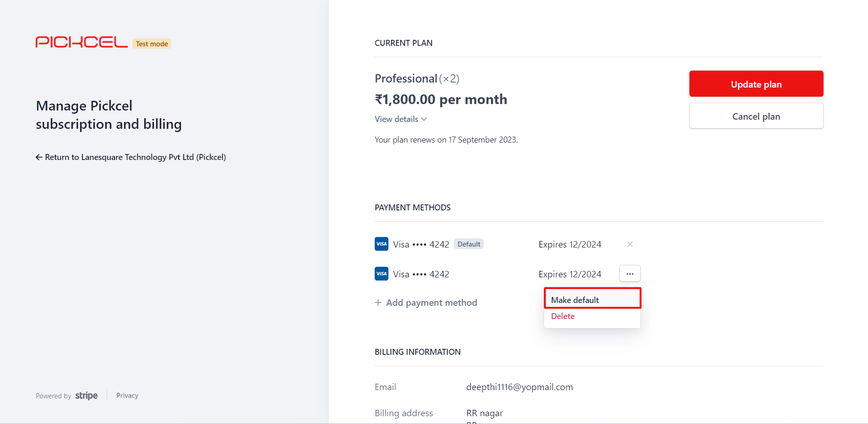The width and height of the screenshot is (868, 424).
Task: Expand View details of the plan
Action: click(x=401, y=119)
